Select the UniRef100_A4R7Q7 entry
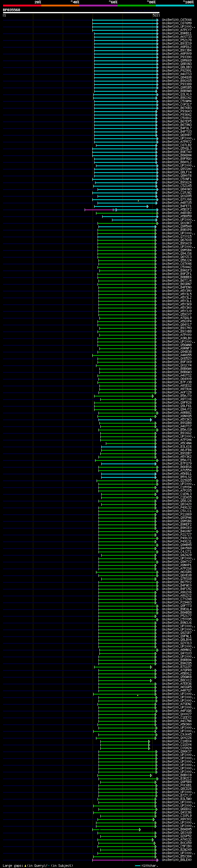Screen dimensions: 197x868 [x=176, y=690]
